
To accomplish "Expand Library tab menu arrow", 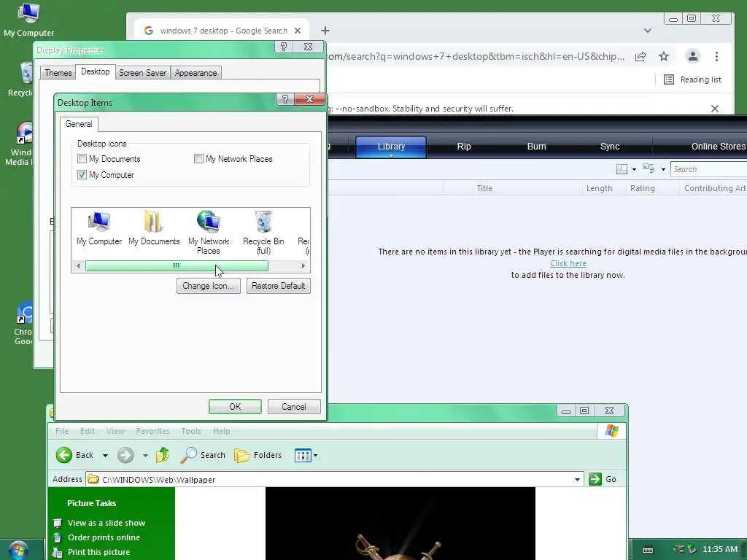I will tap(391, 155).
